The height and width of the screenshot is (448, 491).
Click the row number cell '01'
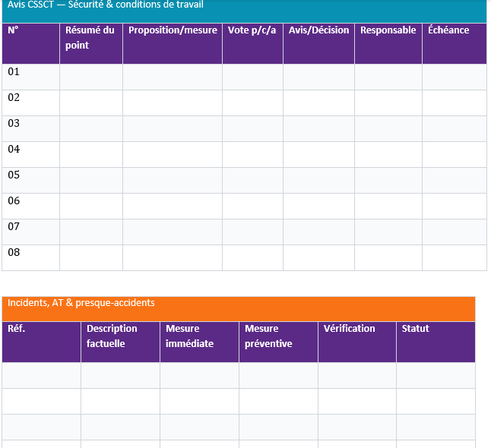pyautogui.click(x=30, y=77)
